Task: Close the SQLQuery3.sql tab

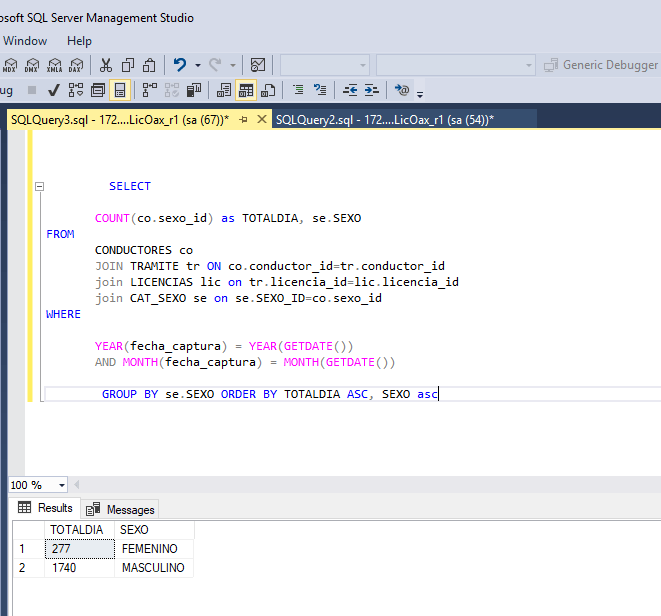Action: tap(262, 119)
